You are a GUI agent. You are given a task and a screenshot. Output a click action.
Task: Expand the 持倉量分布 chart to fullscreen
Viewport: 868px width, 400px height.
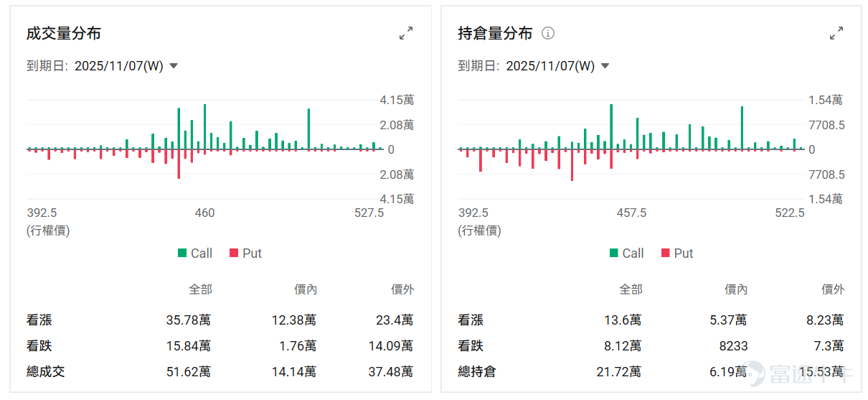[836, 33]
